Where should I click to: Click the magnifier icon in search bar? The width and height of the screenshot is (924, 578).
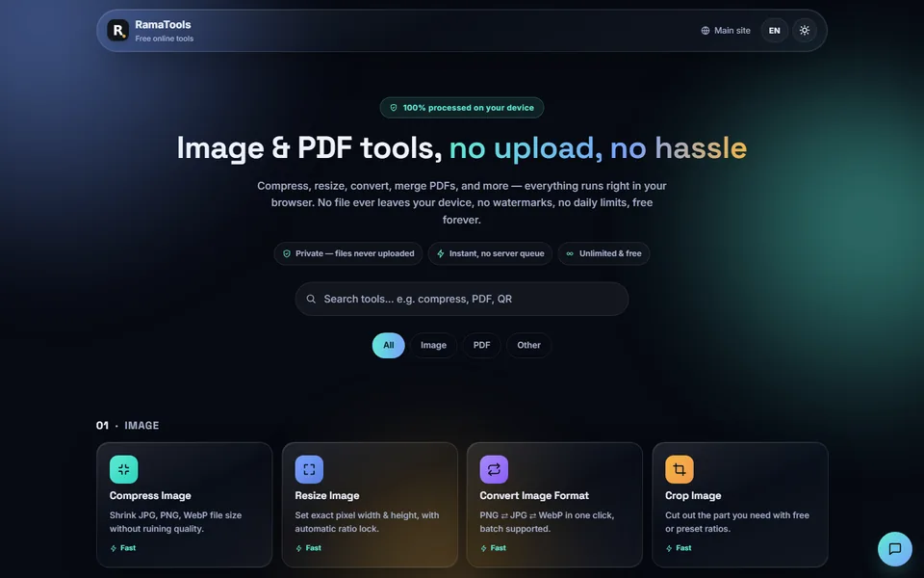311,299
